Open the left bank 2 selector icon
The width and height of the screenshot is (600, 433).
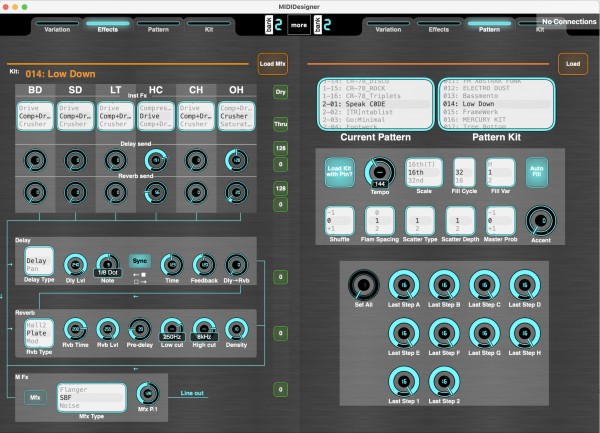pyautogui.click(x=274, y=25)
